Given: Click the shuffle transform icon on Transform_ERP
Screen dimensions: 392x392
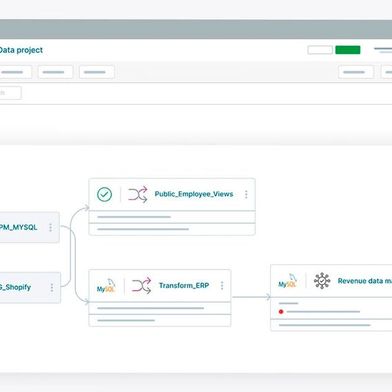Looking at the screenshot, I should pyautogui.click(x=141, y=286).
